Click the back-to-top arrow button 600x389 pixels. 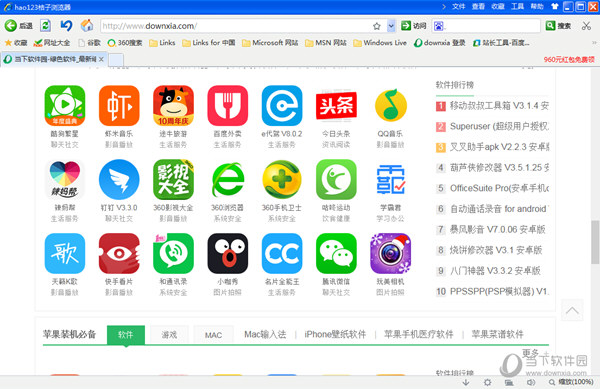point(572,310)
